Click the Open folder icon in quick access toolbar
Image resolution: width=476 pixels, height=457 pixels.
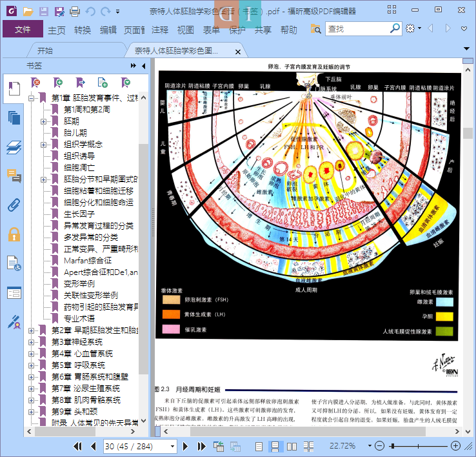coord(28,12)
